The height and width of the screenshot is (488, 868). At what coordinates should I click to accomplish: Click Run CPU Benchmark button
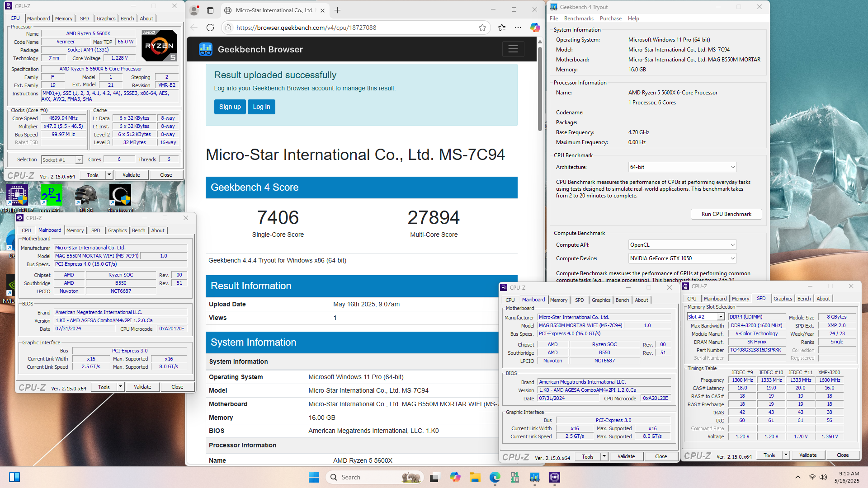pos(726,214)
